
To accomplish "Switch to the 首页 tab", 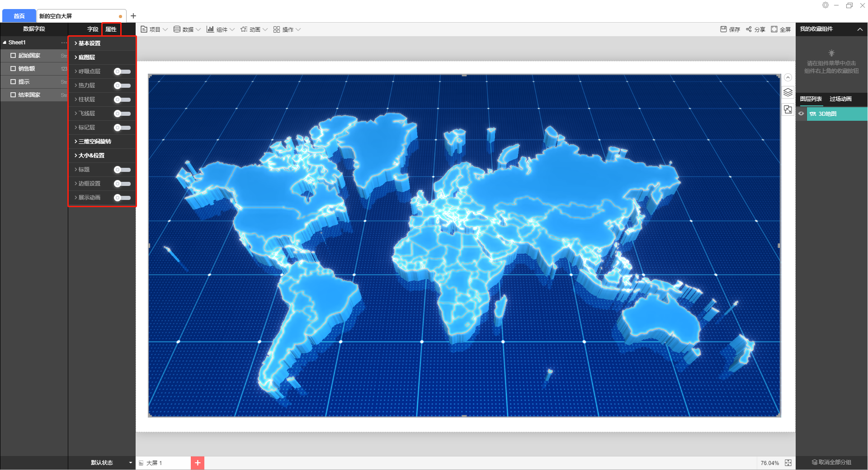I will (x=19, y=16).
